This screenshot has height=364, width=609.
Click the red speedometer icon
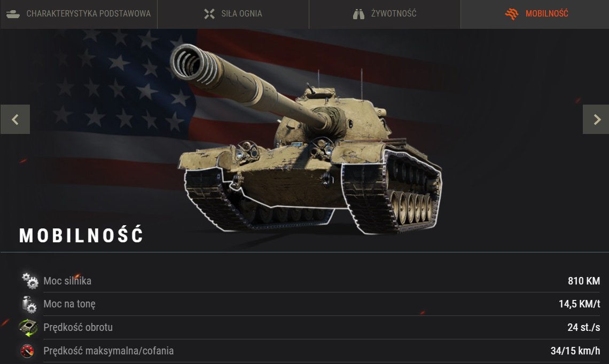(x=27, y=351)
